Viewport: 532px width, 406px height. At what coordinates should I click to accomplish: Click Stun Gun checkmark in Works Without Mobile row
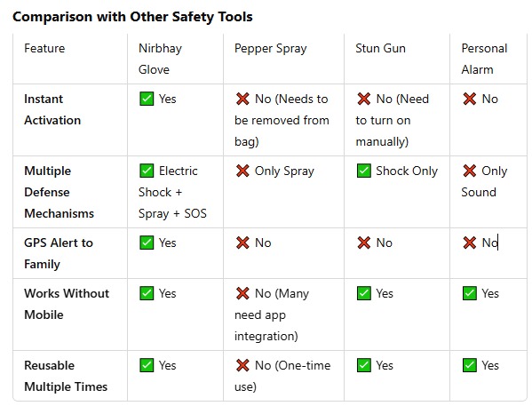click(x=364, y=293)
